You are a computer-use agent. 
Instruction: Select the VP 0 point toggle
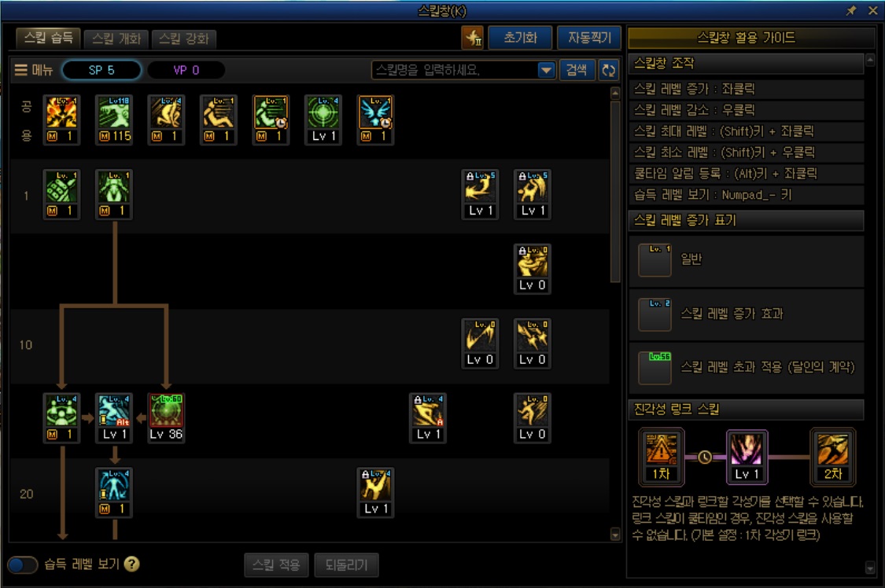pos(186,70)
